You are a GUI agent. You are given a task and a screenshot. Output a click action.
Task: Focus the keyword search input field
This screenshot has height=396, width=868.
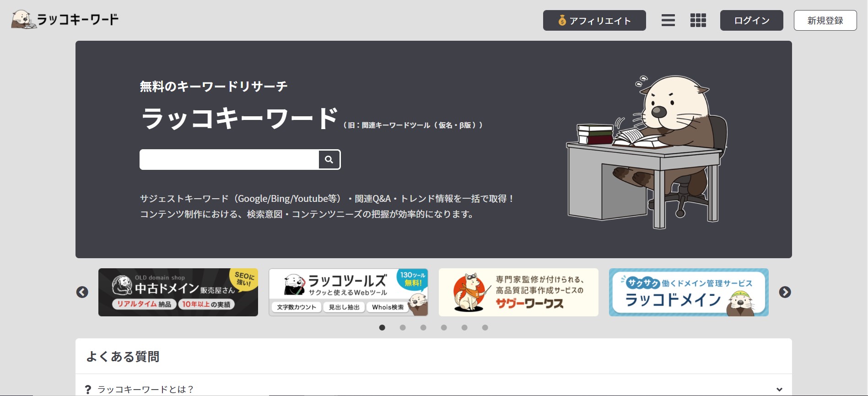tap(229, 159)
